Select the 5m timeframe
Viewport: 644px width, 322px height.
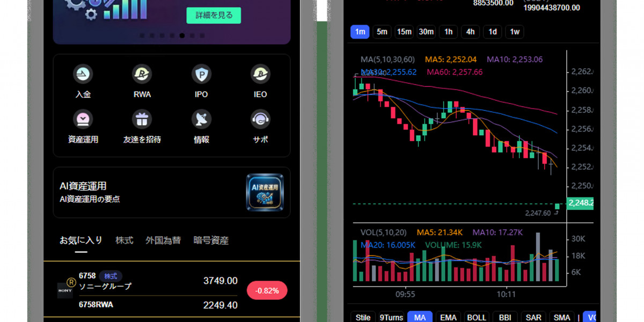382,32
